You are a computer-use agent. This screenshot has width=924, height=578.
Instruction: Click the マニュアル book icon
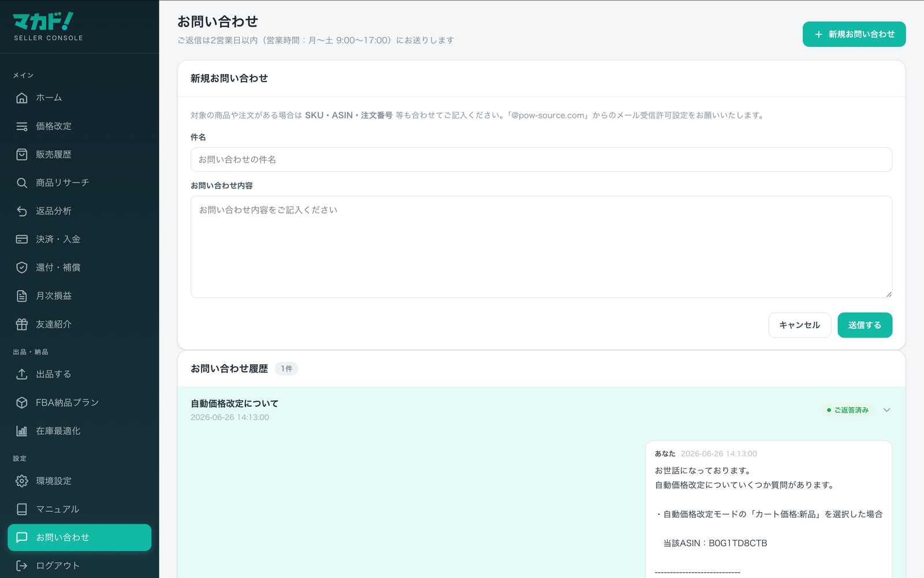(x=22, y=509)
